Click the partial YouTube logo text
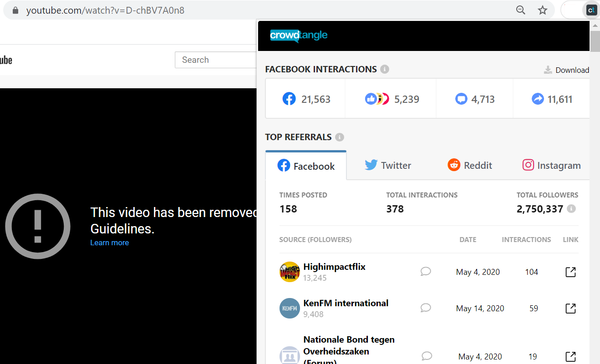Image resolution: width=600 pixels, height=364 pixels. click(6, 60)
